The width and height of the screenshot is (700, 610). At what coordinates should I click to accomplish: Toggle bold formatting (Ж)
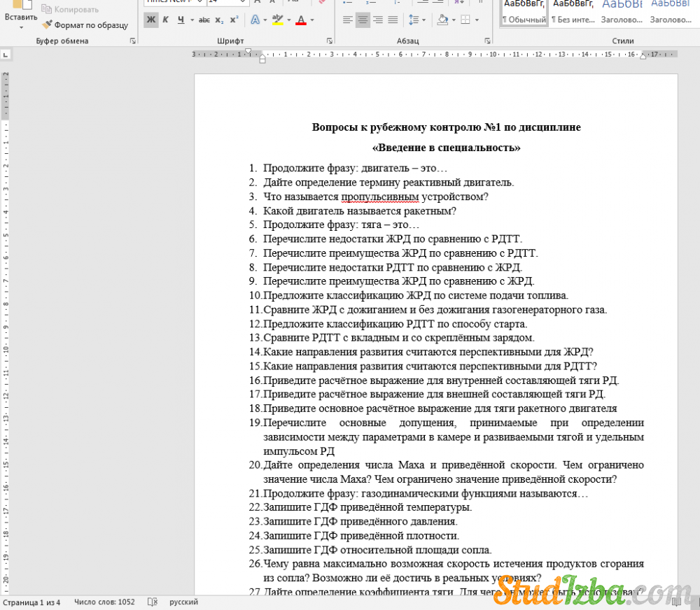click(x=151, y=20)
